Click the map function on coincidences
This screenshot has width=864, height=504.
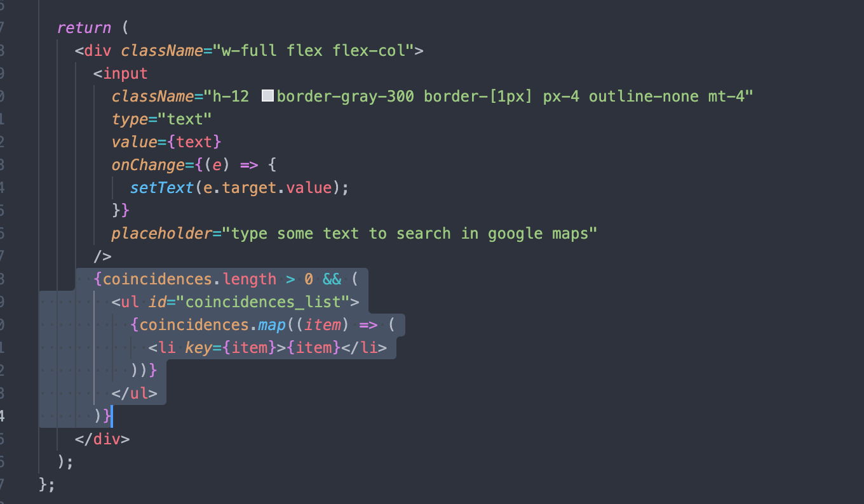273,324
